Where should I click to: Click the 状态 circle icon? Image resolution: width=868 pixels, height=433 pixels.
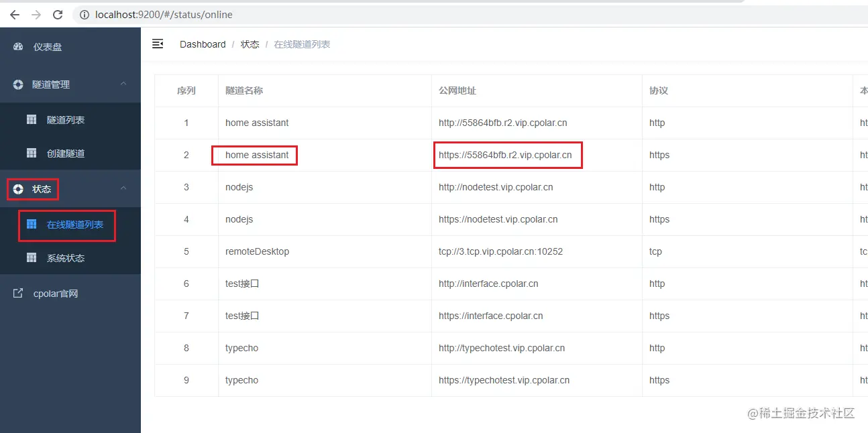click(18, 189)
